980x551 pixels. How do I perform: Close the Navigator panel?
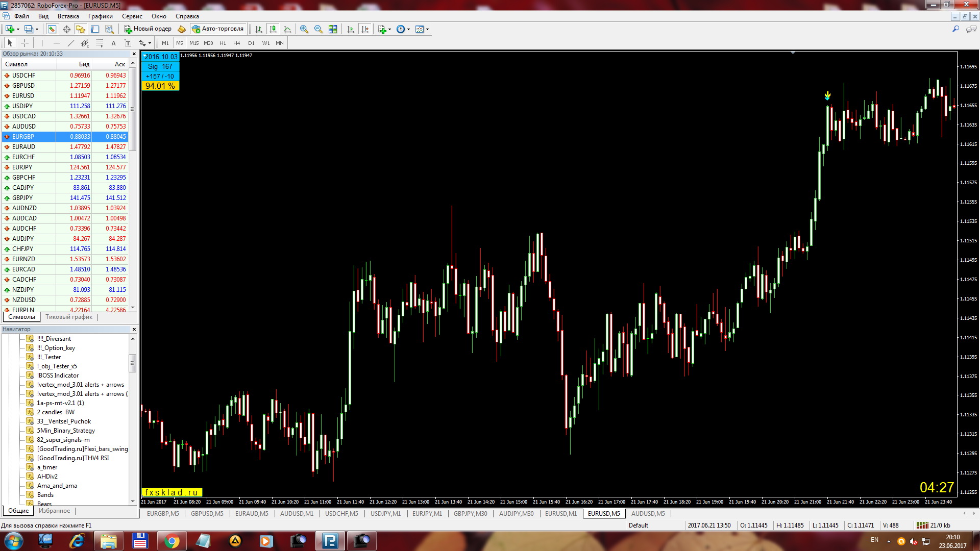[134, 329]
